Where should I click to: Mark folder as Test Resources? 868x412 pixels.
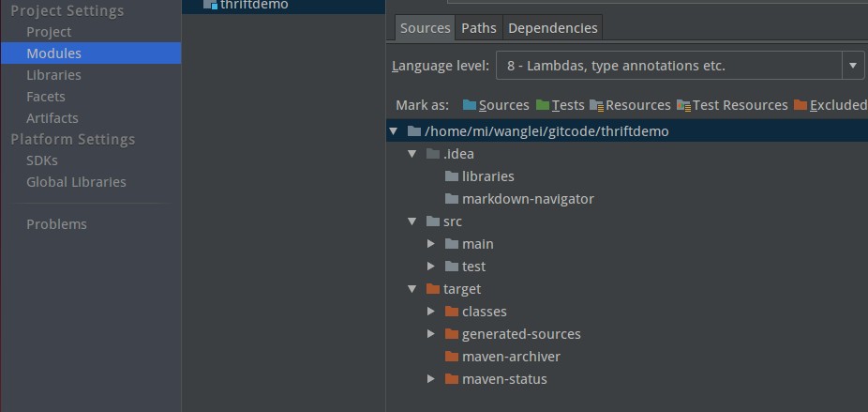pyautogui.click(x=732, y=105)
